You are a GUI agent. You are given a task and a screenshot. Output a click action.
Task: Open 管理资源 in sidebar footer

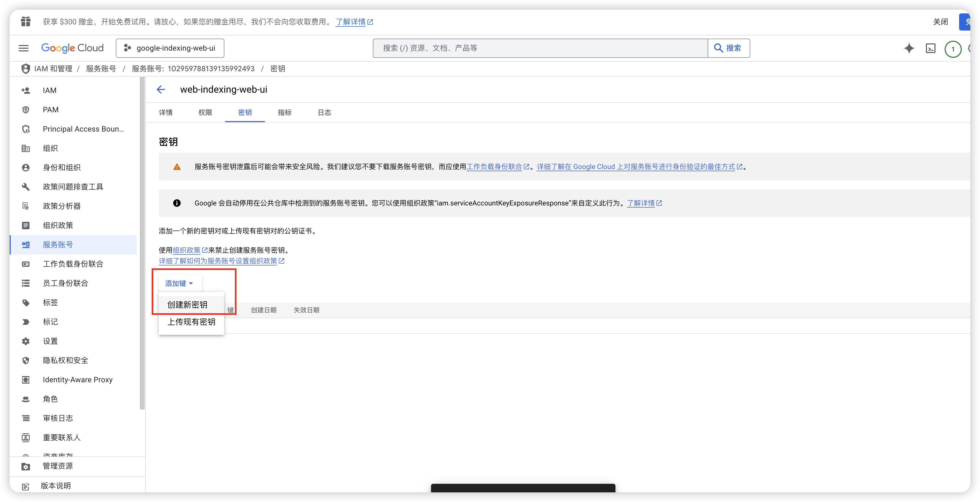point(77,466)
